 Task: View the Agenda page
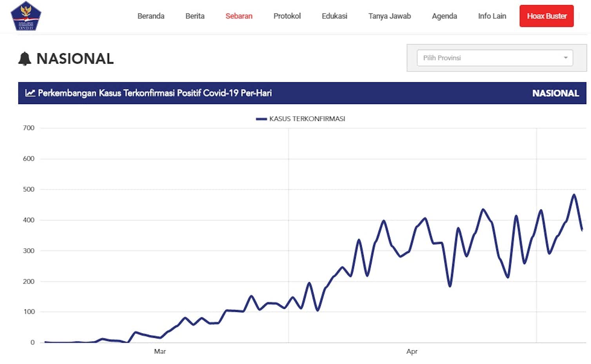pos(444,16)
